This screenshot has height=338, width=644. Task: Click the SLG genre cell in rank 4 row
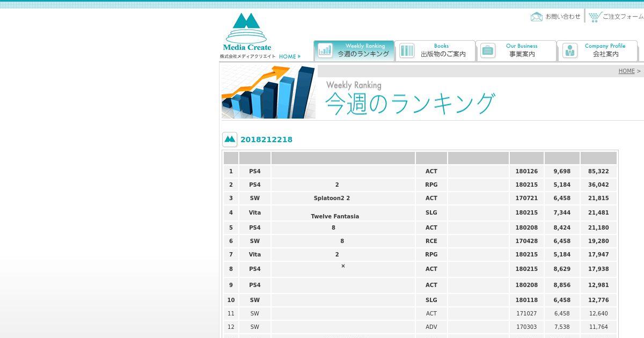[x=431, y=212]
